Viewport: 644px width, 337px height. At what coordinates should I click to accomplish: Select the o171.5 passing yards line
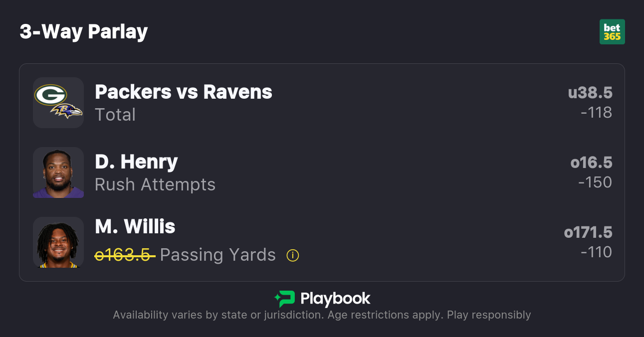(x=588, y=232)
